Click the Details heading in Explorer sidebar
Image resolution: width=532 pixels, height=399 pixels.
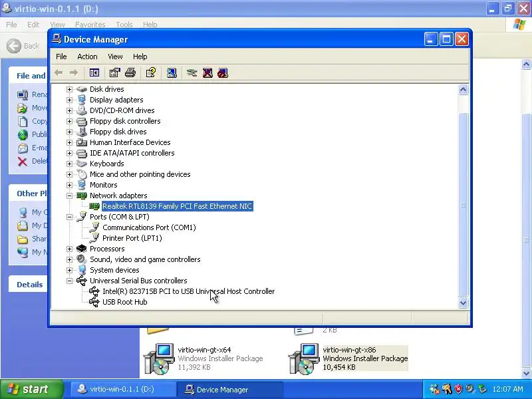click(30, 285)
